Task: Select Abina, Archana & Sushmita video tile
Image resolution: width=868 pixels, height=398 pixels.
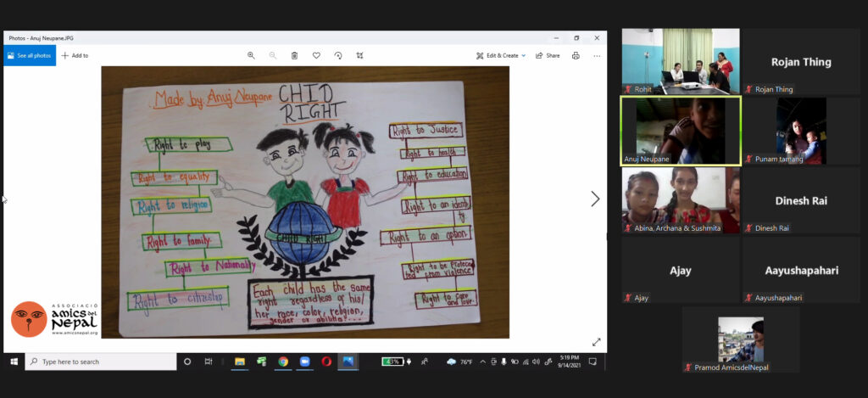Action: pos(681,200)
